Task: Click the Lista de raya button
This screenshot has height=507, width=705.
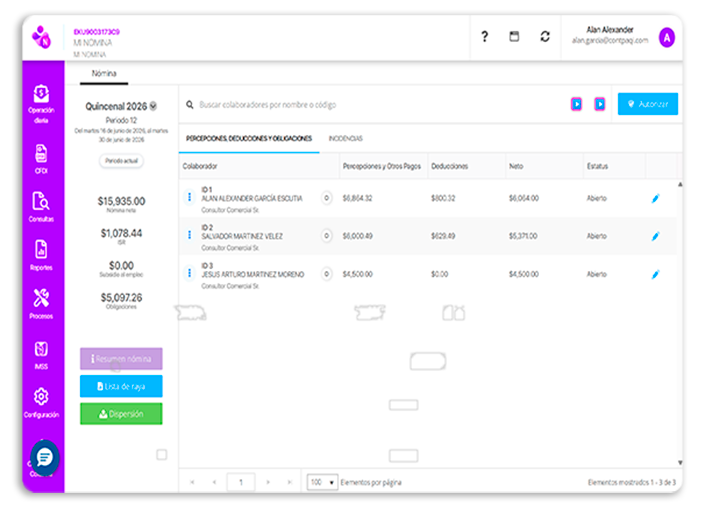Action: pyautogui.click(x=121, y=387)
